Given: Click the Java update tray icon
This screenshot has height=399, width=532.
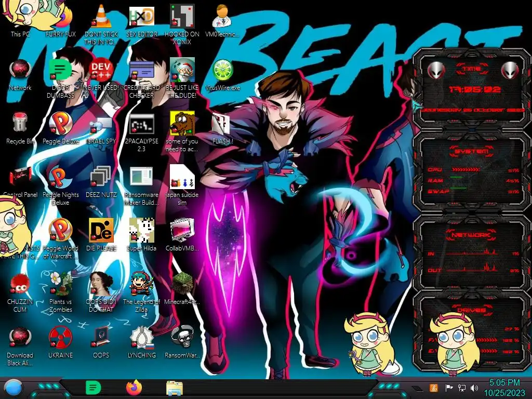Looking at the screenshot, I should click(434, 388).
